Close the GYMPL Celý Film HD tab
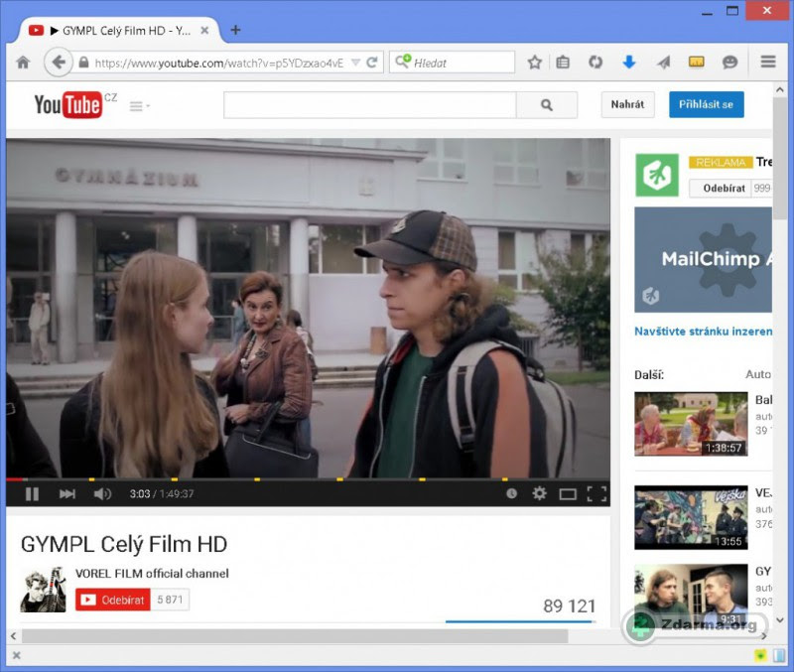794x672 pixels. 204,31
